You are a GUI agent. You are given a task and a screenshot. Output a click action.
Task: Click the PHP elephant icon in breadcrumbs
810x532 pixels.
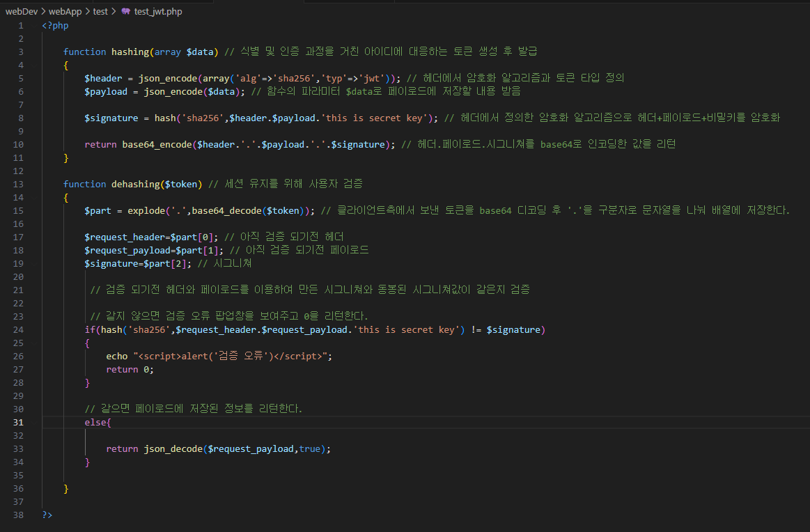pos(125,11)
